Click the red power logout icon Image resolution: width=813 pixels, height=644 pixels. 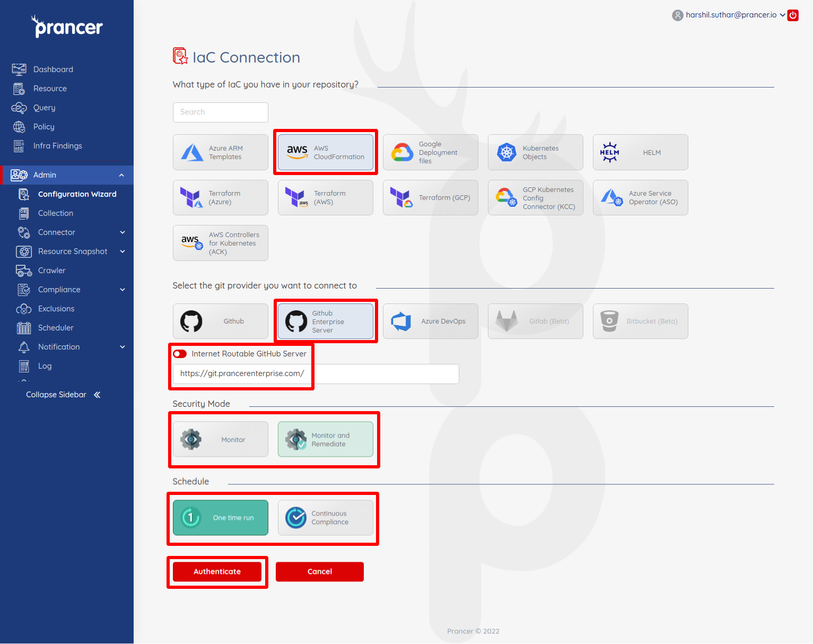793,15
